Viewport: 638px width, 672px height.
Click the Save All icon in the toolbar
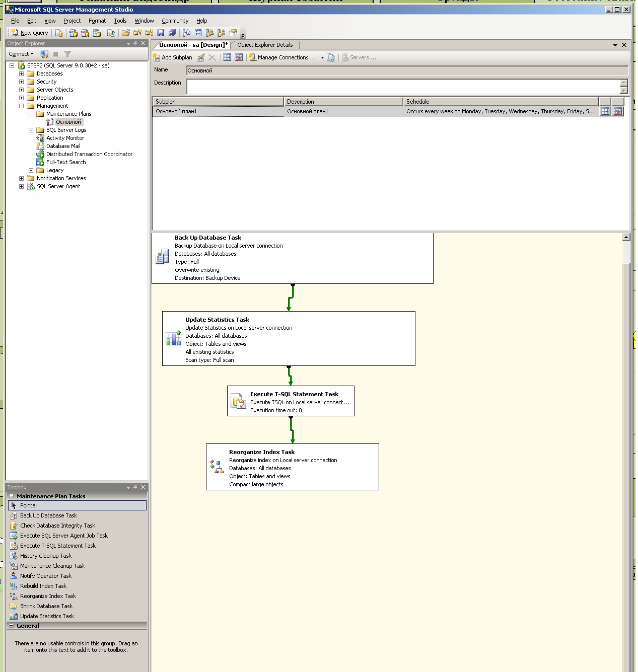click(x=172, y=33)
